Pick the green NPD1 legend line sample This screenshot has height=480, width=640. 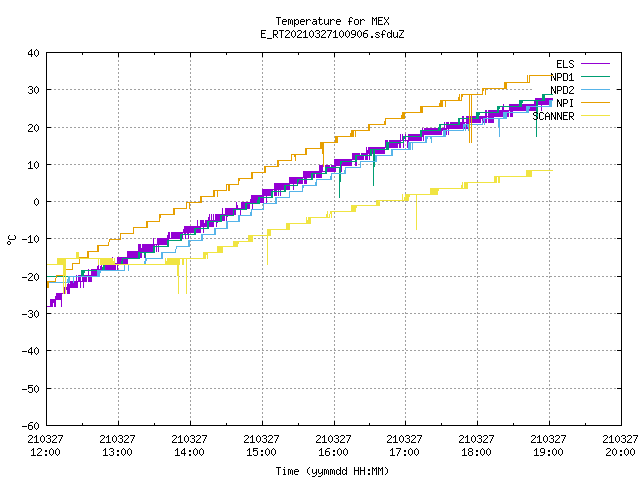(596, 77)
